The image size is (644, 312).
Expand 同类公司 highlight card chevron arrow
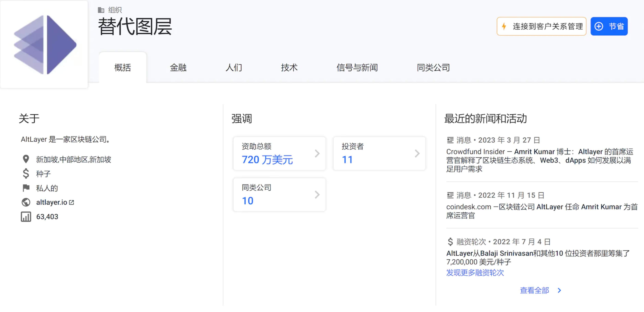317,194
